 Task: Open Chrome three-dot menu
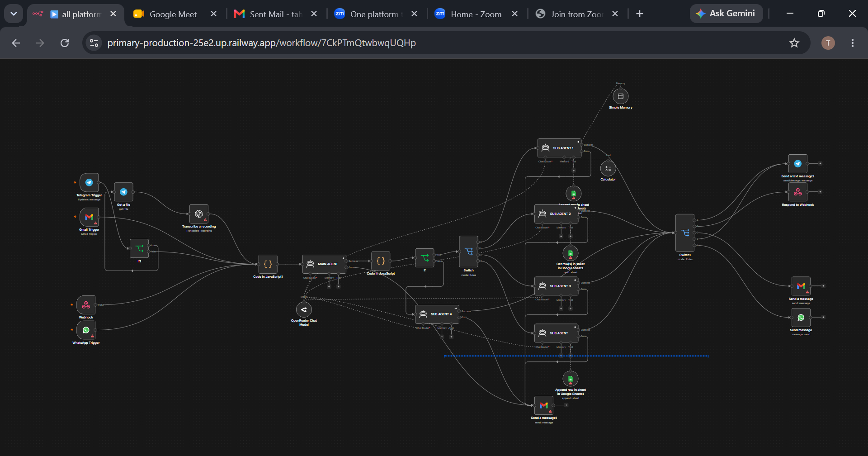pos(853,43)
